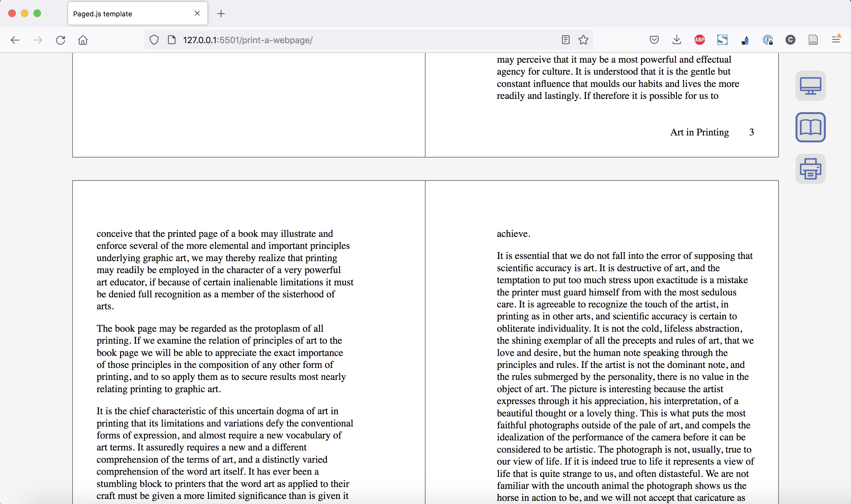Open the downloads panel
Image resolution: width=851 pixels, height=504 pixels.
677,40
